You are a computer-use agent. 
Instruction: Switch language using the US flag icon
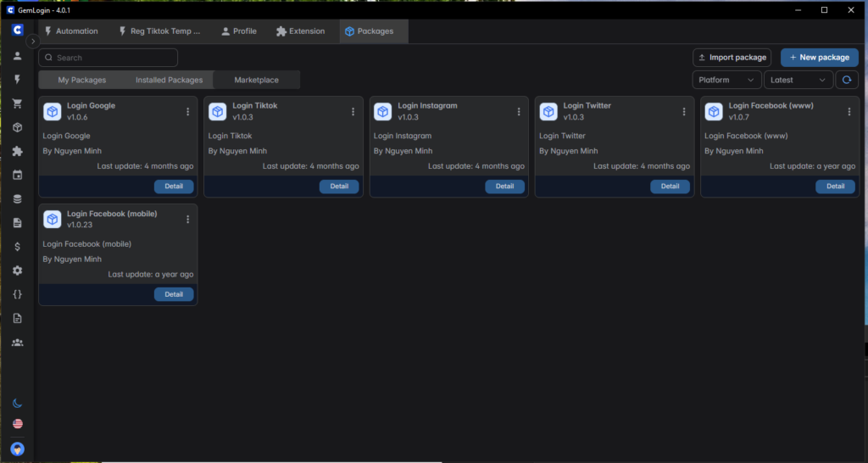(x=17, y=423)
